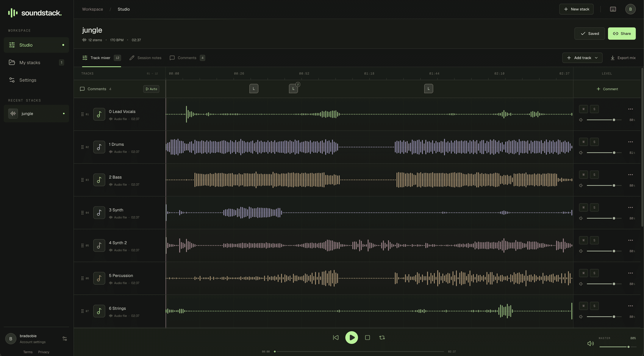Open Settings in sidebar
The height and width of the screenshot is (356, 644).
[36, 80]
